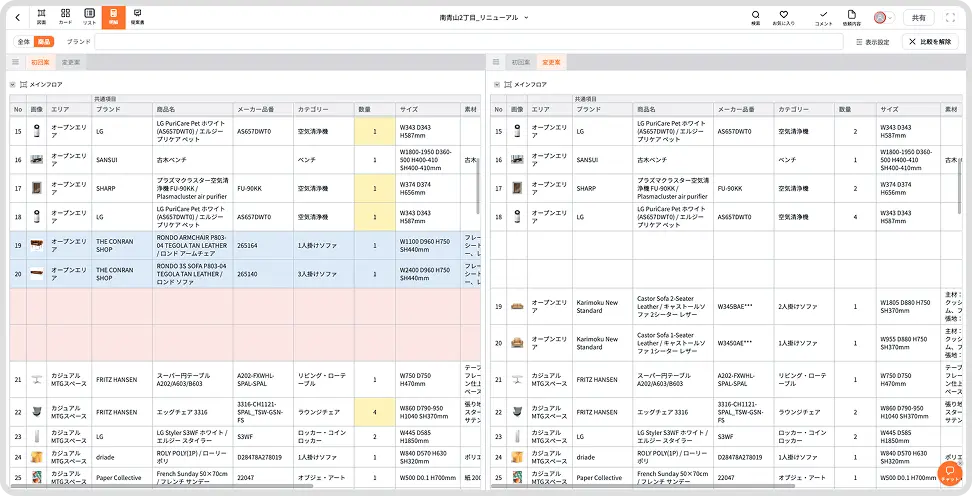Select the left panel 変更案 tab
The width and height of the screenshot is (972, 496).
click(71, 62)
